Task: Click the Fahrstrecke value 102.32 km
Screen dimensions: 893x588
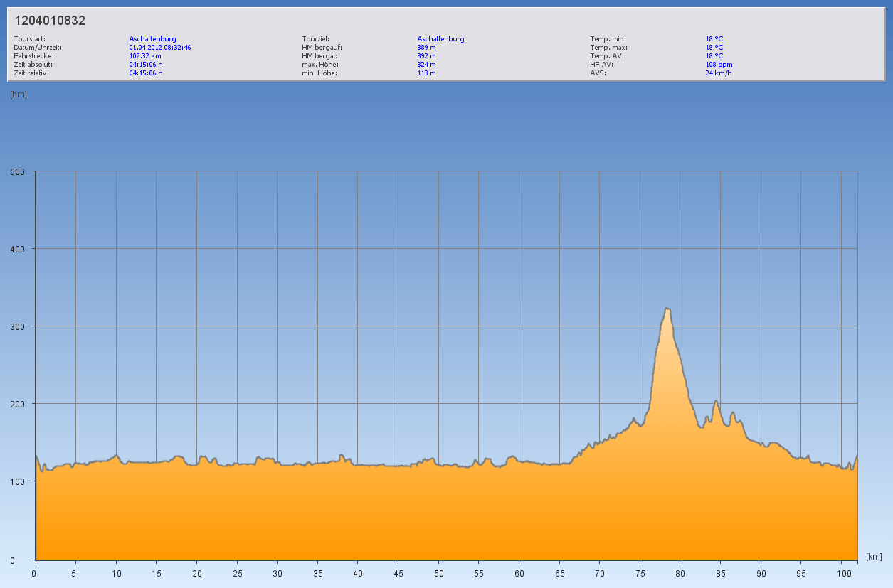Action: tap(145, 56)
